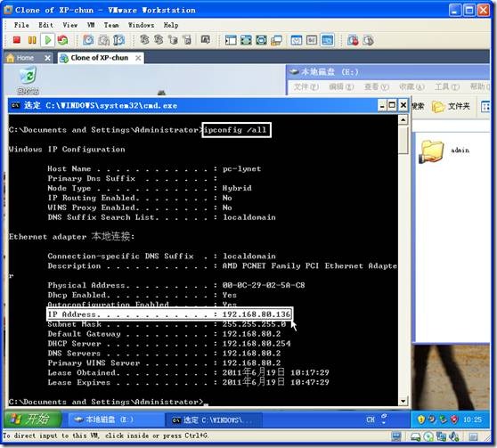Click the IP address 192.168.80.136 text
The width and height of the screenshot is (497, 448).
[x=257, y=314]
